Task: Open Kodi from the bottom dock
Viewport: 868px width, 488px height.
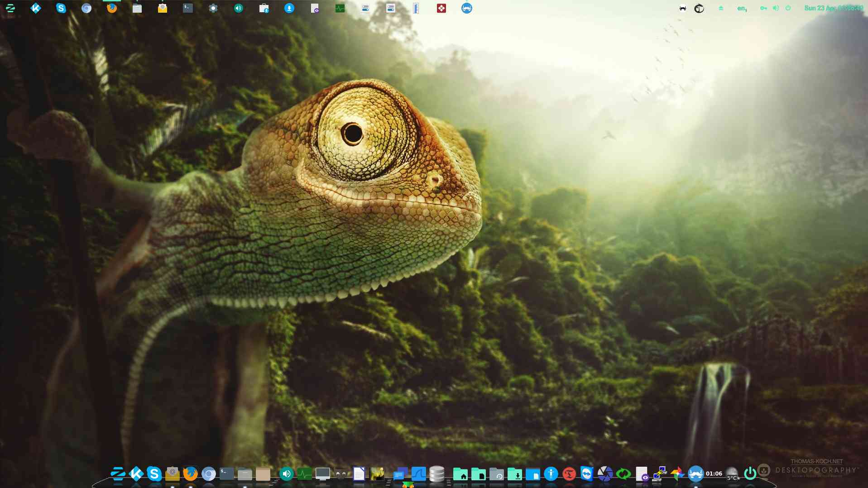Action: tap(136, 474)
